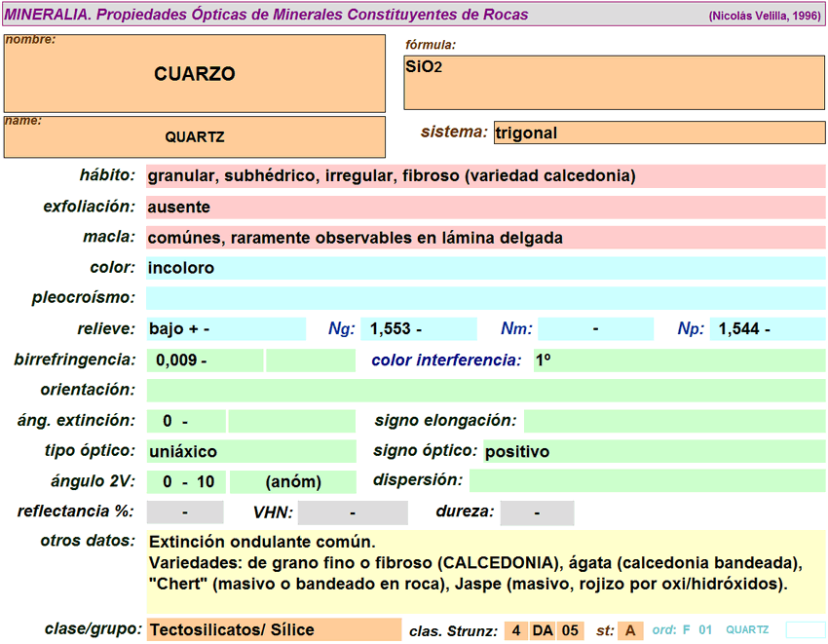Screen dimensions: 828x644
Task: Click the signo óptico field showing positivo
Action: tap(653, 451)
